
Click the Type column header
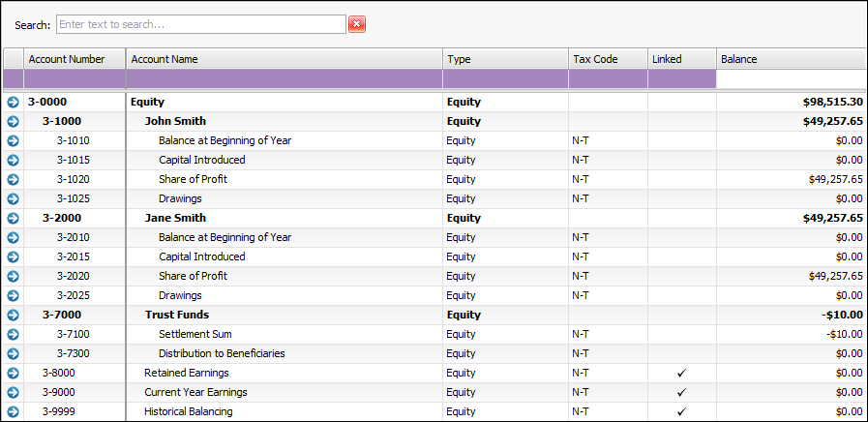[505, 59]
